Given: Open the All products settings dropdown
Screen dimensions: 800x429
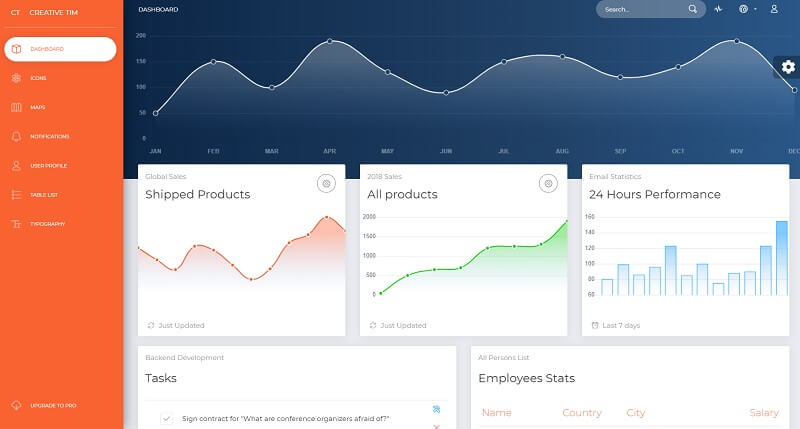Looking at the screenshot, I should point(547,183).
